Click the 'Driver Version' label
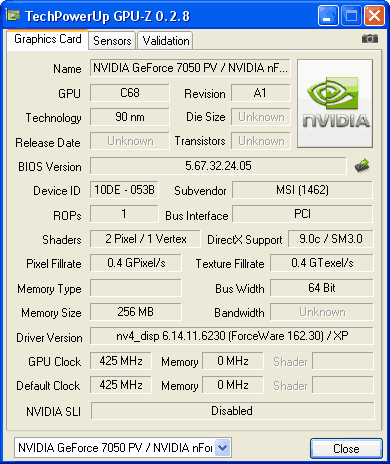The image size is (390, 464). [49, 338]
